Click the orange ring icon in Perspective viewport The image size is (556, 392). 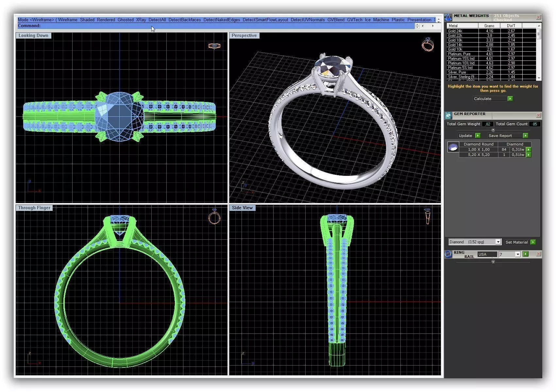(428, 44)
